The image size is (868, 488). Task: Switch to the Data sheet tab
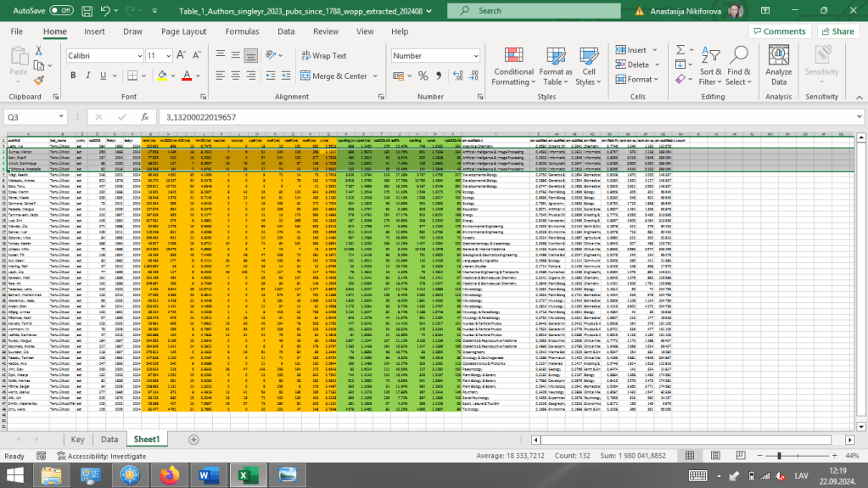(x=109, y=439)
